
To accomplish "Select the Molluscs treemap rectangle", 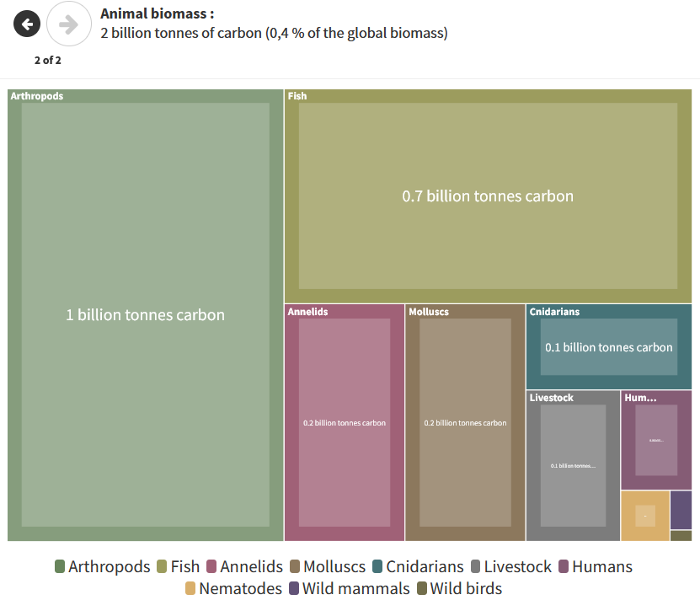I will point(465,422).
